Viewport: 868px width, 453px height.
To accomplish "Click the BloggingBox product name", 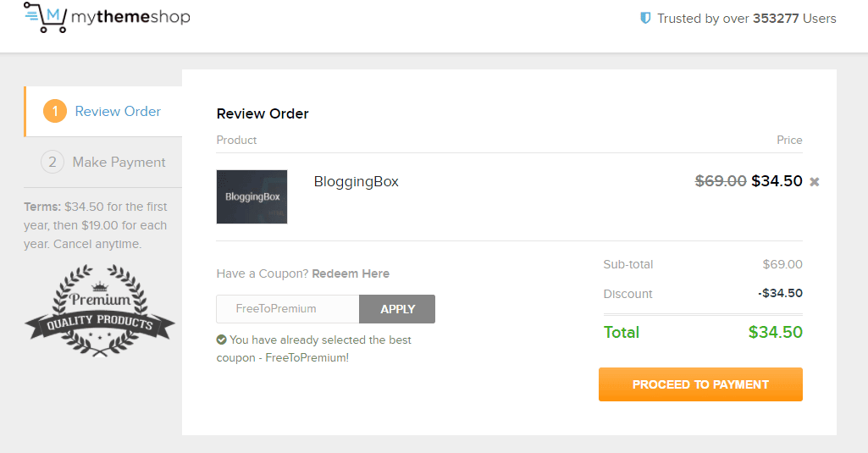I will point(356,182).
